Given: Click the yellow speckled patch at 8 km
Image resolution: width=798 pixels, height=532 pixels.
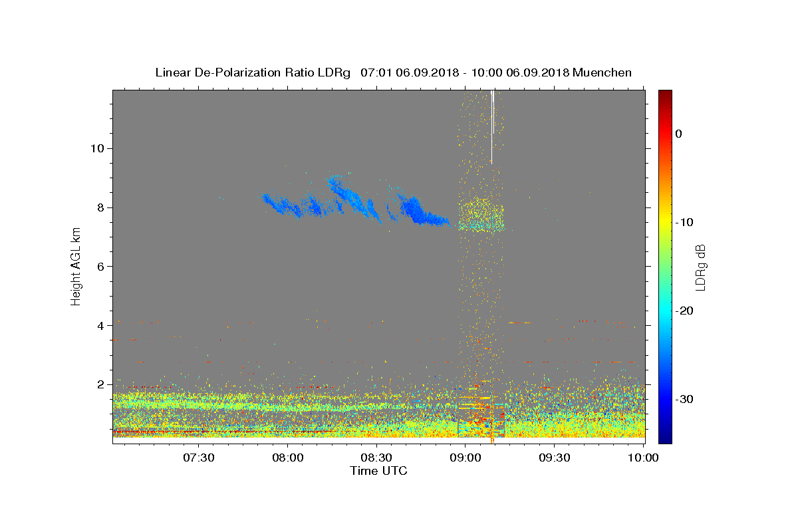Looking at the screenshot, I should click(481, 213).
